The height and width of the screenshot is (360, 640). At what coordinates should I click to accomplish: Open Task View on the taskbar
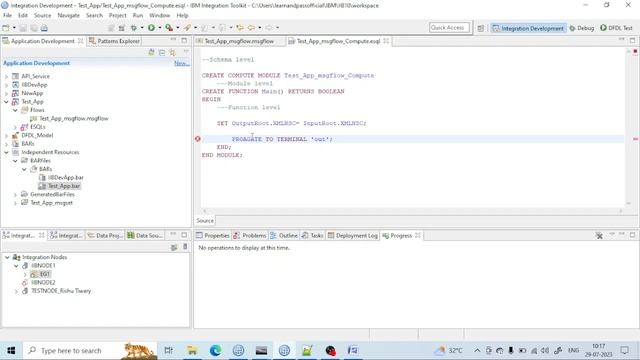pos(168,350)
